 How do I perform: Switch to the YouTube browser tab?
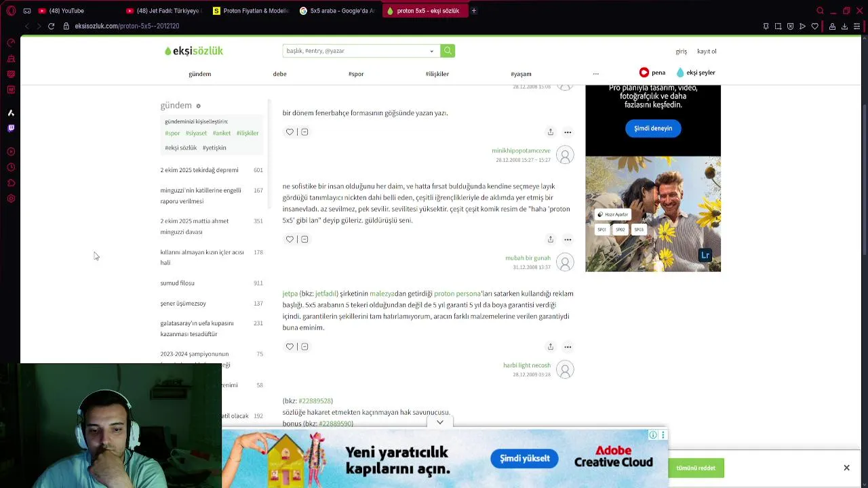click(x=75, y=11)
